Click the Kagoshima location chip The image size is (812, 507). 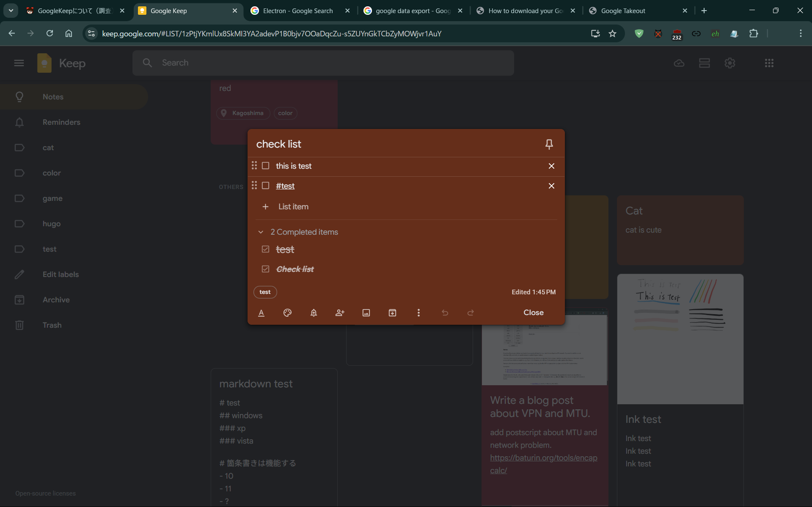pyautogui.click(x=243, y=113)
